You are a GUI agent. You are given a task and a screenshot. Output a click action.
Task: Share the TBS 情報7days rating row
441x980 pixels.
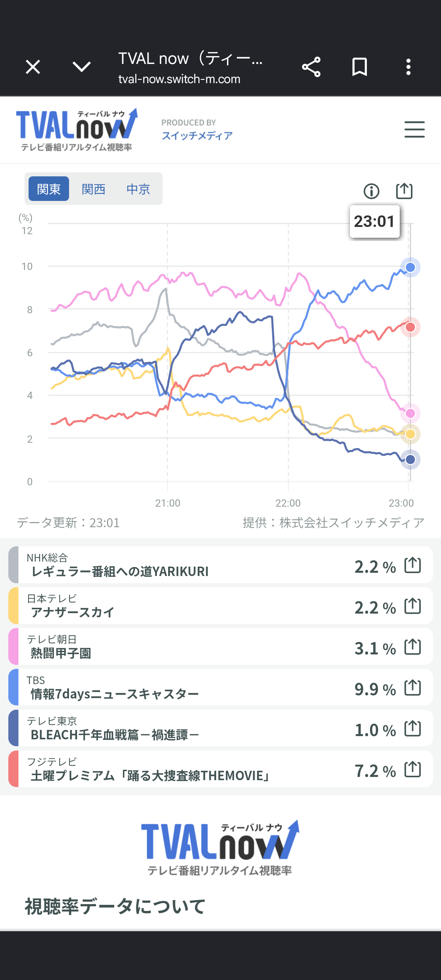click(412, 687)
